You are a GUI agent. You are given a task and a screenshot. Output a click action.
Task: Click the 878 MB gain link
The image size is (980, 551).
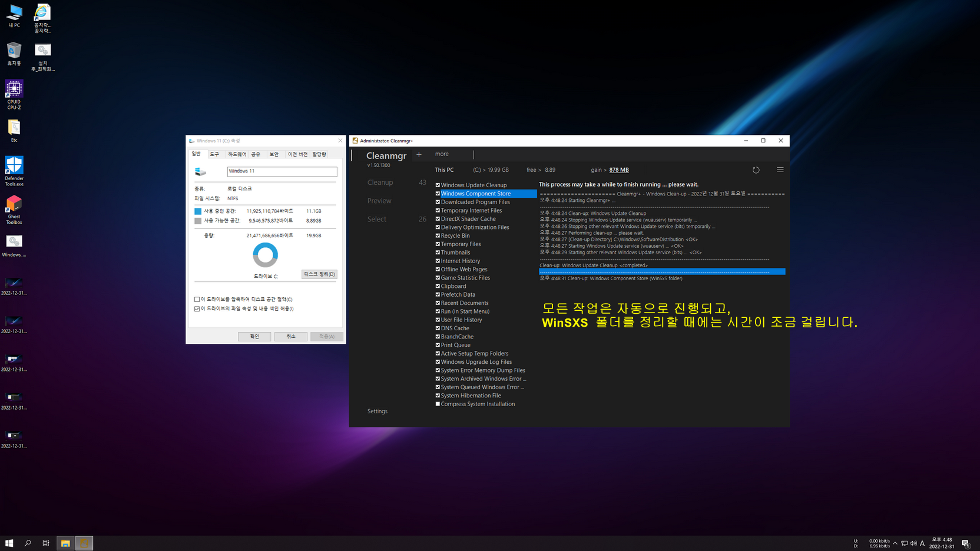pyautogui.click(x=619, y=170)
